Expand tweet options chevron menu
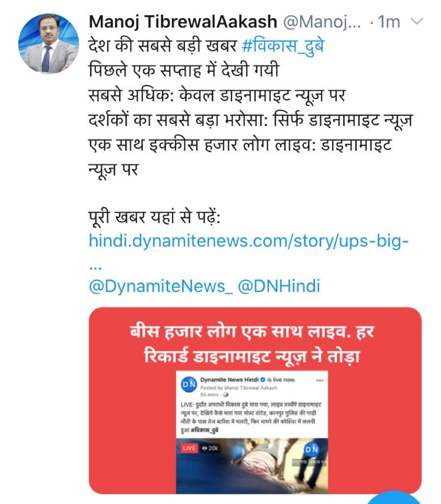Viewport: 441px width, 504px height. [x=417, y=22]
